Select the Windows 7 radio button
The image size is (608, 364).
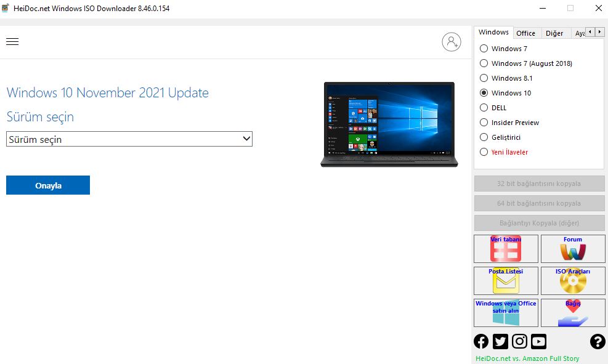[484, 49]
